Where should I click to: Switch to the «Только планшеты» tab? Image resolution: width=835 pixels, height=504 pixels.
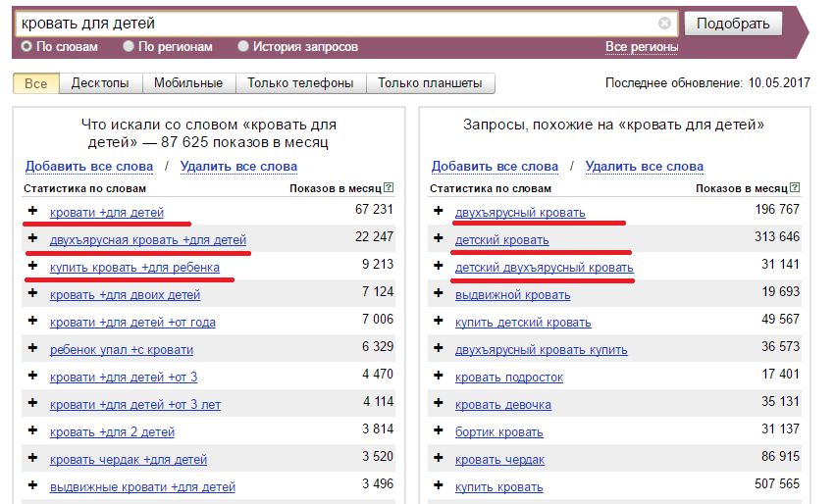pos(430,83)
